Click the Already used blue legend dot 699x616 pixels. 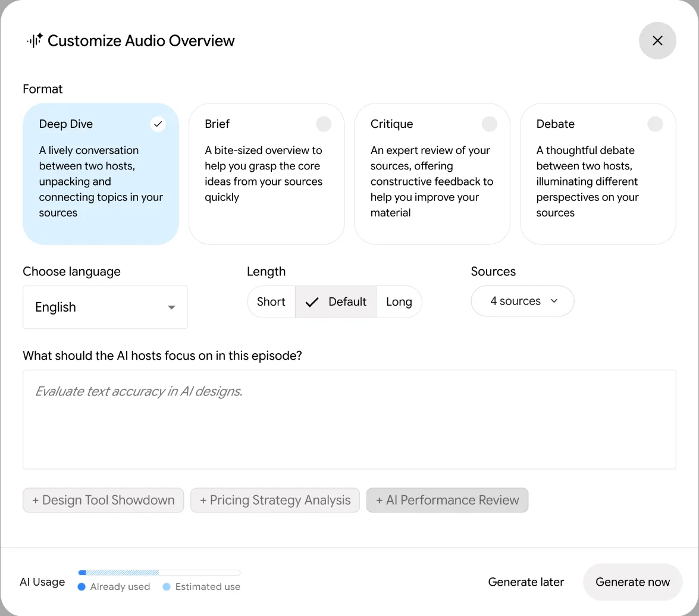coord(82,587)
